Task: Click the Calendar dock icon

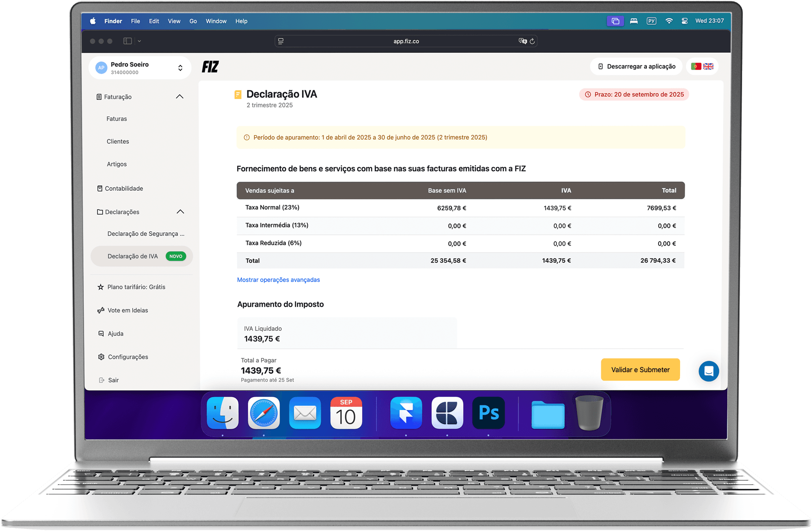Action: click(x=346, y=413)
